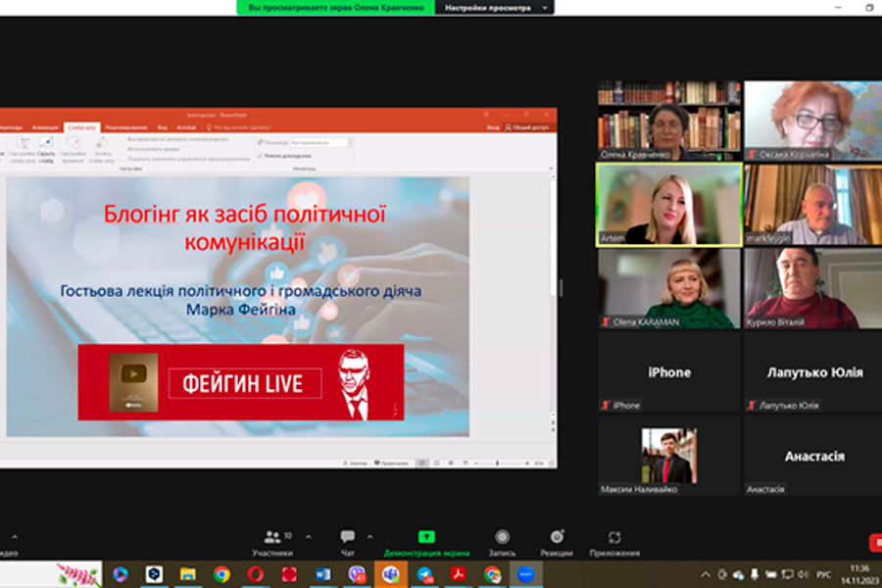Select Максим Наливайко's participant tile
882x588 pixels.
click(668, 456)
